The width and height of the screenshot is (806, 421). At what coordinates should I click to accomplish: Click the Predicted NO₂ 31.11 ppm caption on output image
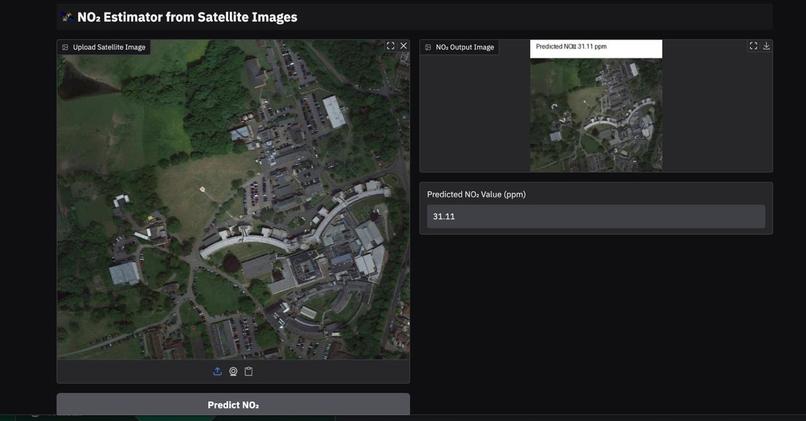tap(571, 46)
